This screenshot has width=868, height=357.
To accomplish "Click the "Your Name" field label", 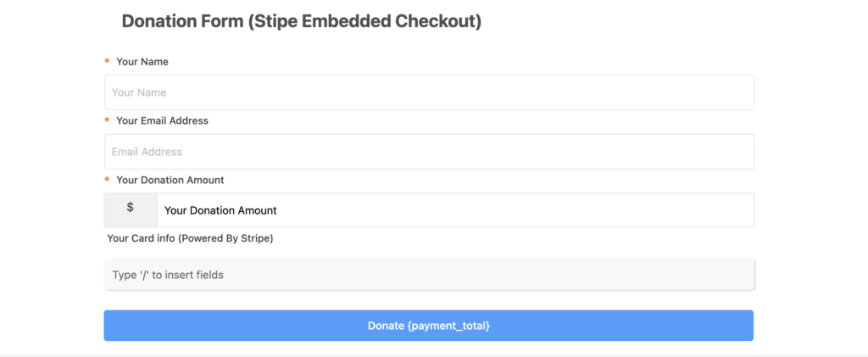I will (142, 62).
